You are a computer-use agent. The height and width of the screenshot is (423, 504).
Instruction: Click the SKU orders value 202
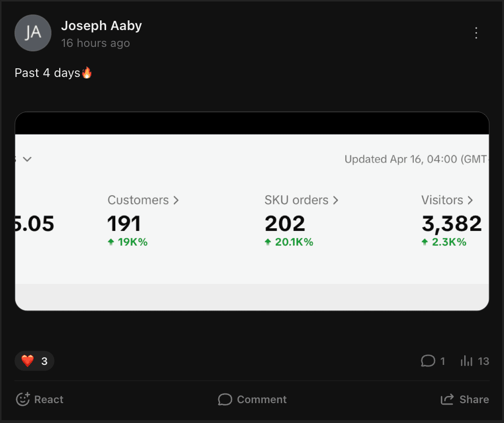tap(285, 224)
